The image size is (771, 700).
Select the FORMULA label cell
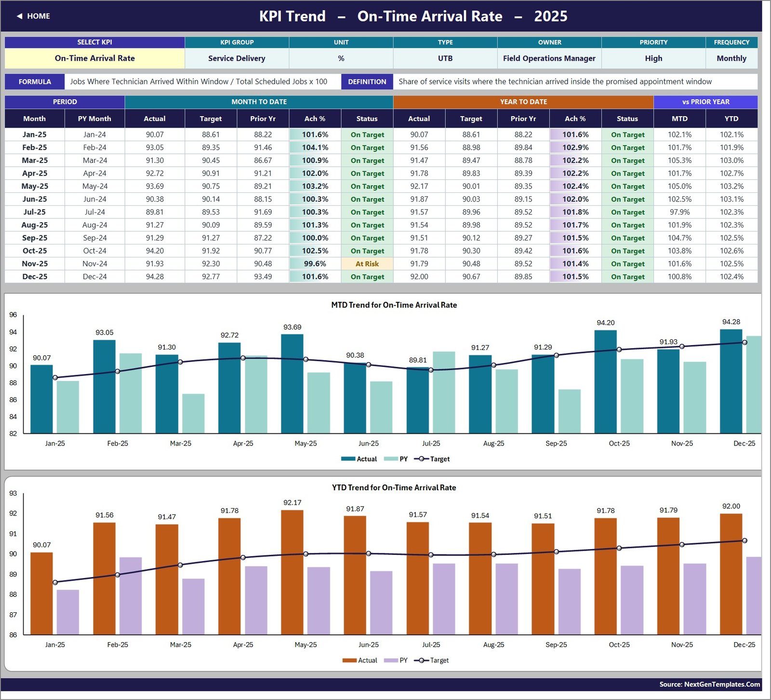(35, 81)
